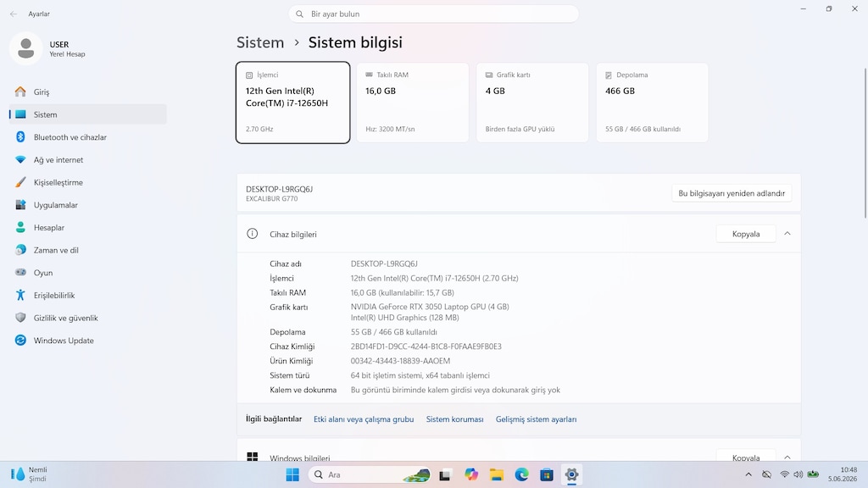Click the taskbar Ara search box
868x488 pixels.
point(370,474)
